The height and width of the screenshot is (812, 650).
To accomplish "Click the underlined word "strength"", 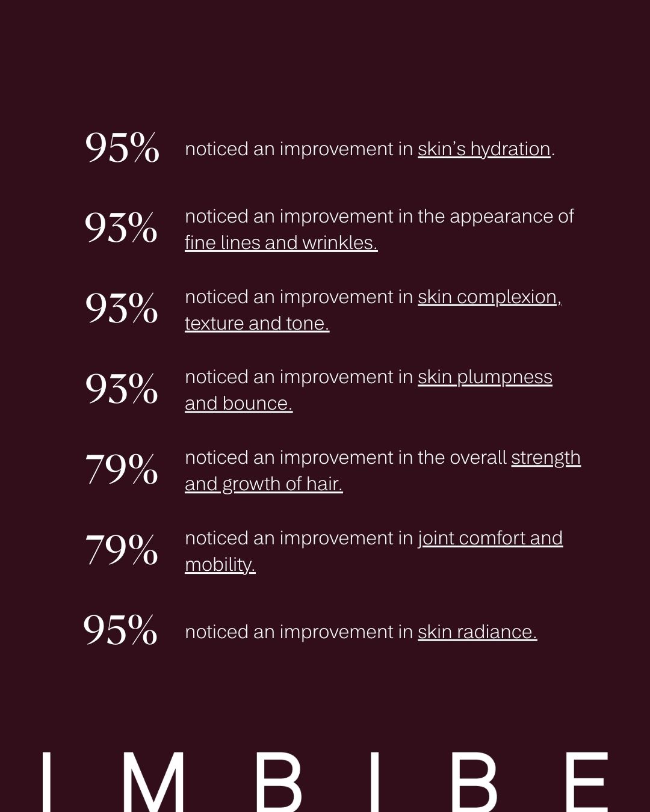I will coord(545,458).
